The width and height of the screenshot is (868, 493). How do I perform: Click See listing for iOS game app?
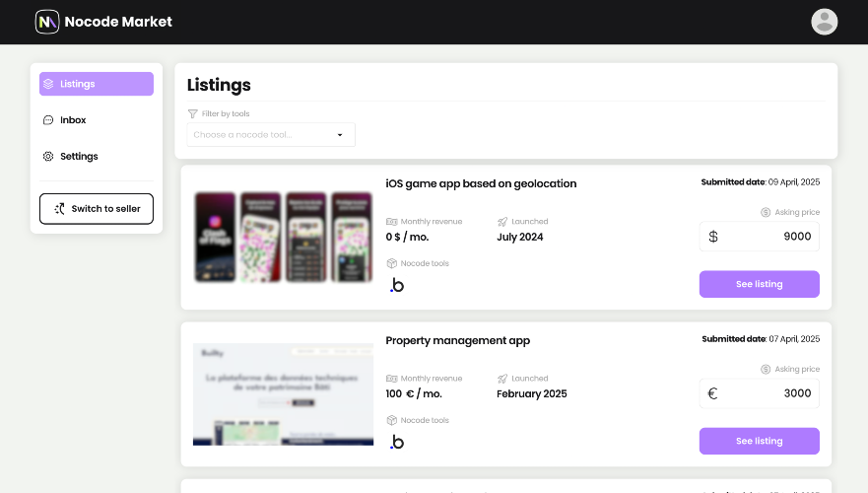pyautogui.click(x=760, y=284)
